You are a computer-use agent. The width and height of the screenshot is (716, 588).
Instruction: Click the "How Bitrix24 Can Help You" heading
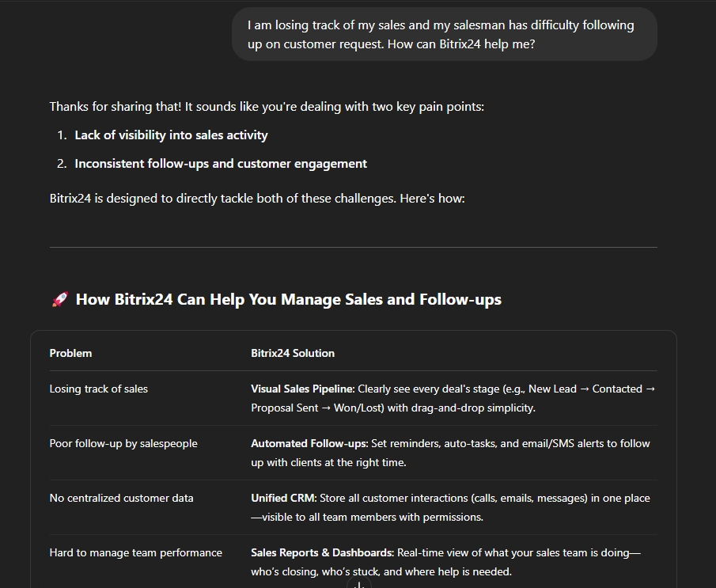click(288, 300)
